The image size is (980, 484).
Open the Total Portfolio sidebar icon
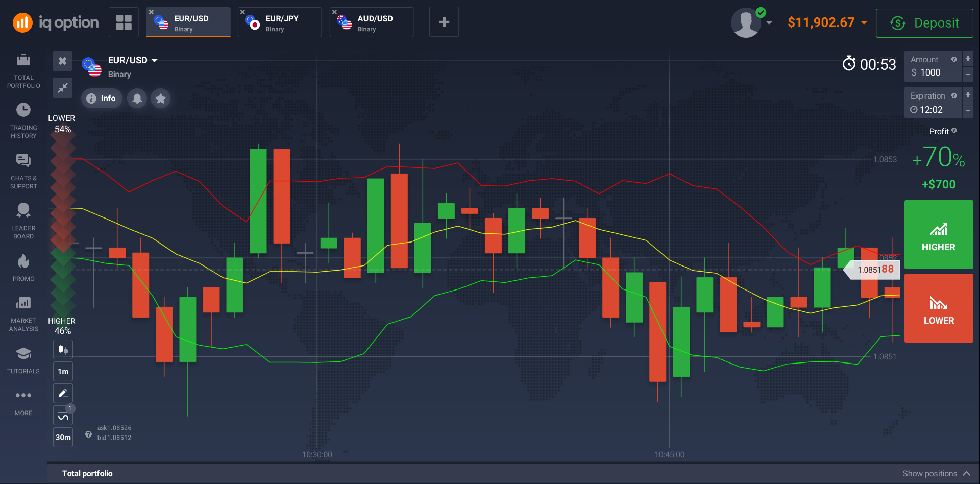(23, 70)
